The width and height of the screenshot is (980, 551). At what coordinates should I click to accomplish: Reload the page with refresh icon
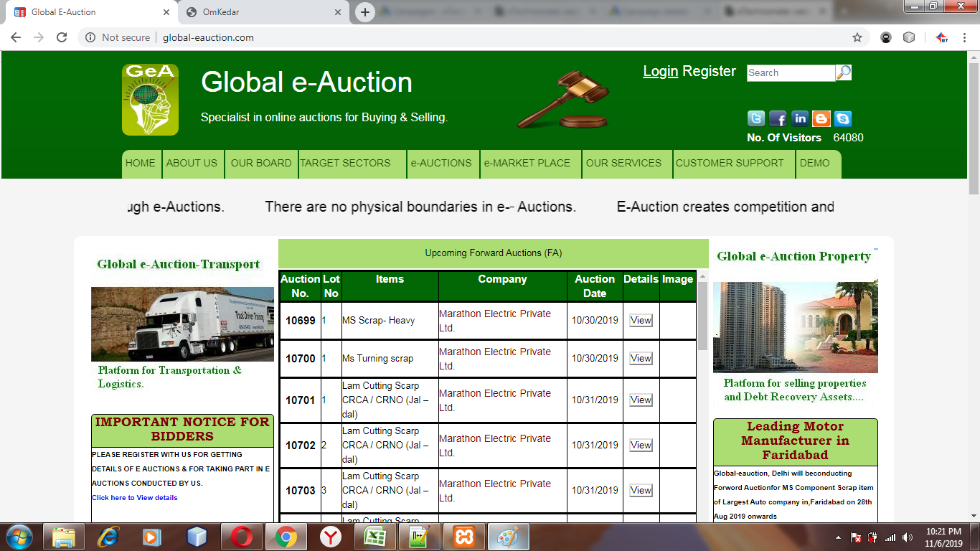62,37
